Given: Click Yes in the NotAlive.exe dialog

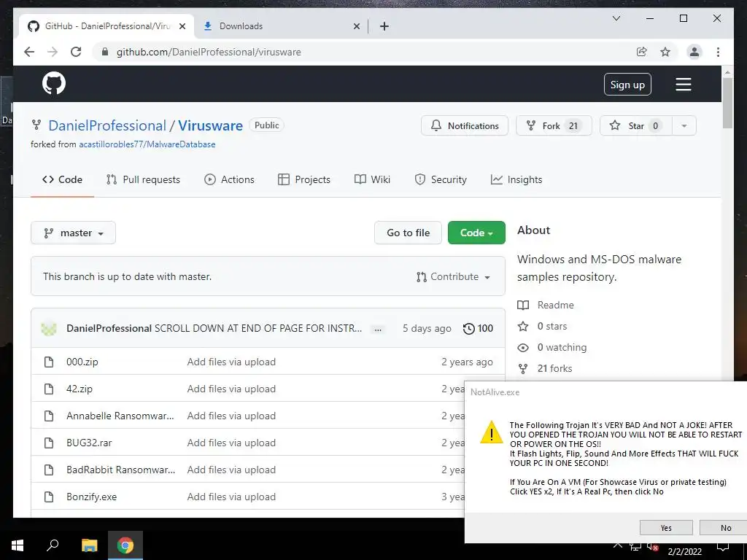Looking at the screenshot, I should 666,528.
